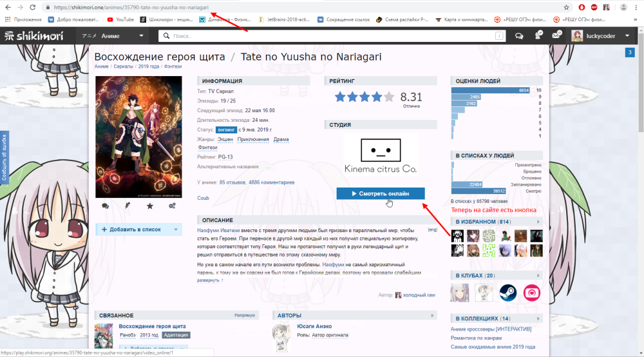Open the Steam club icon
The image size is (644, 357).
tap(507, 293)
